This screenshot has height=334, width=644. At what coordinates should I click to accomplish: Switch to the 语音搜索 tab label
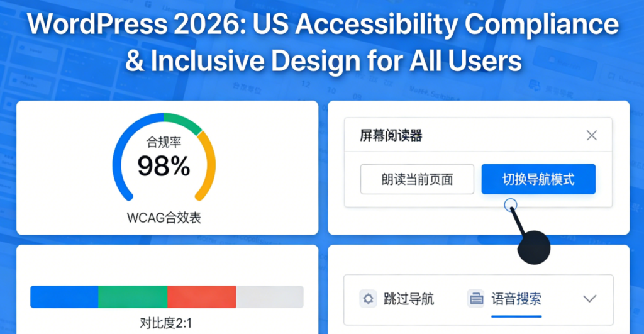click(516, 299)
